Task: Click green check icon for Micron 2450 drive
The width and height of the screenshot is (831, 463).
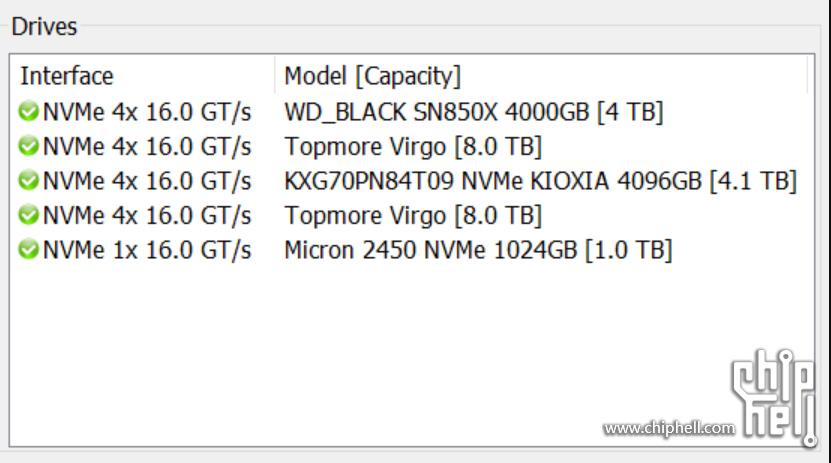Action: (x=29, y=250)
